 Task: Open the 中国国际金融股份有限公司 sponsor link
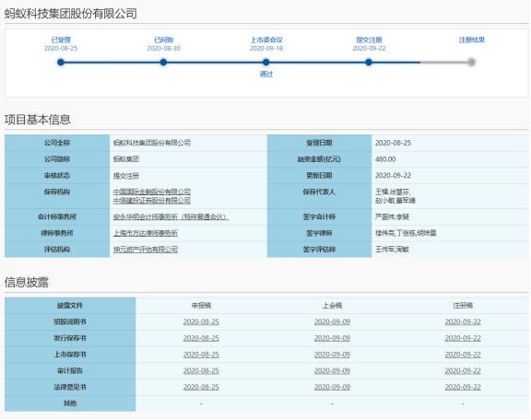point(152,192)
